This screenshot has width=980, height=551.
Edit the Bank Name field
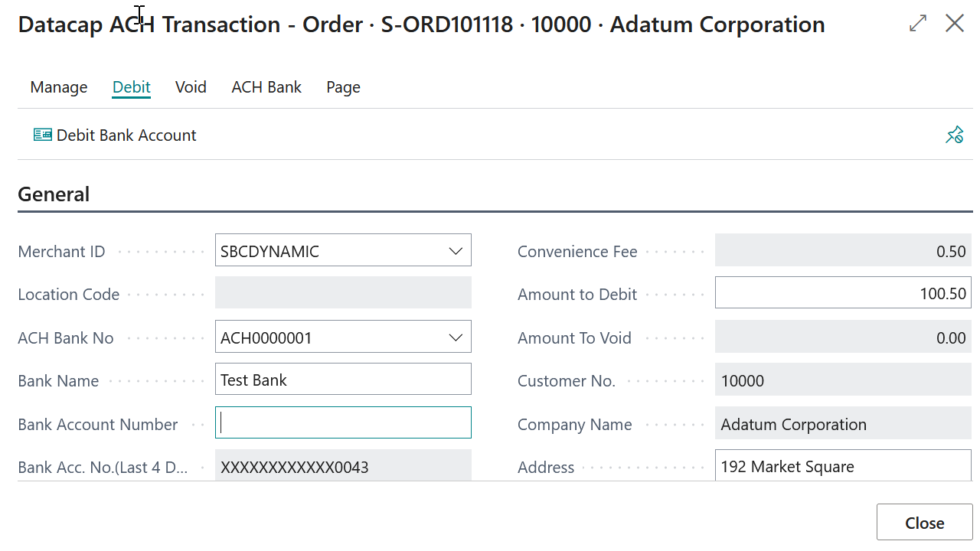tap(343, 379)
